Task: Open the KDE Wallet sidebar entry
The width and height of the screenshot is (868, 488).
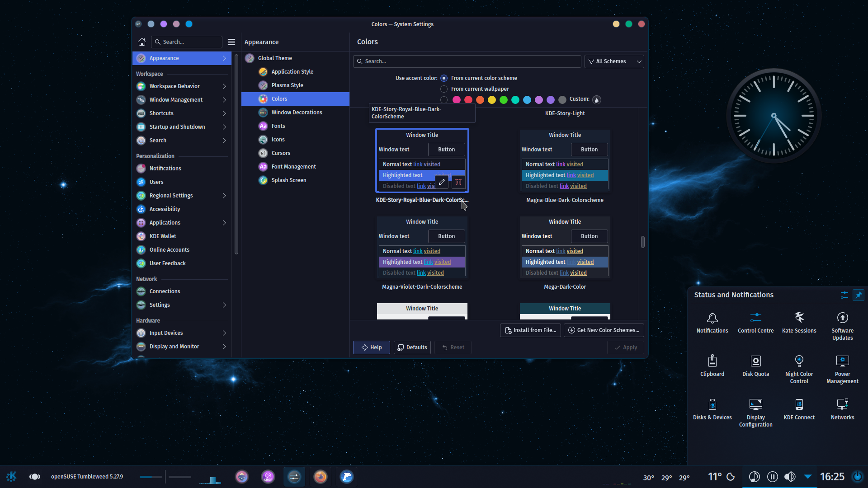Action: point(182,236)
